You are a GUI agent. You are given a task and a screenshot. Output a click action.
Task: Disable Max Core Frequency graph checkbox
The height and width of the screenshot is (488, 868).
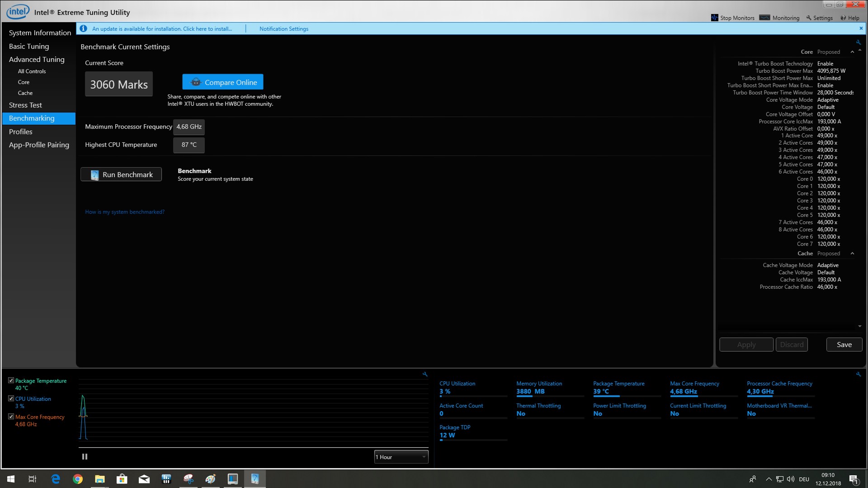pos(11,417)
